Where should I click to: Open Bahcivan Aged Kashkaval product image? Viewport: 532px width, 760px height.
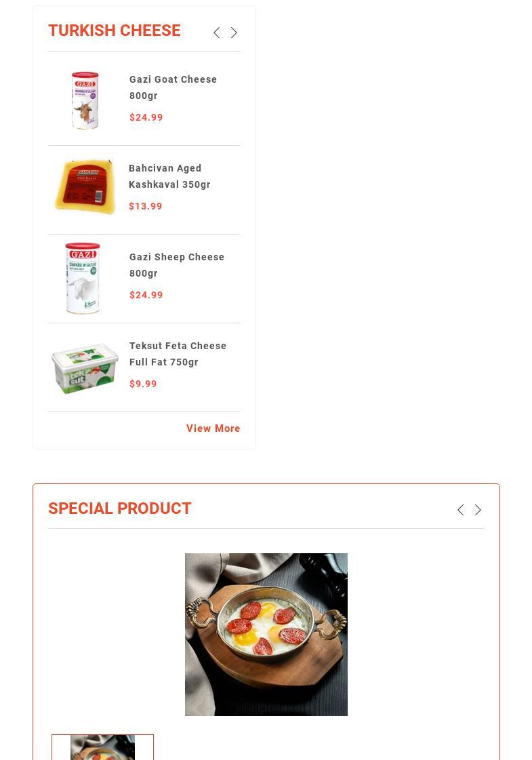[85, 186]
